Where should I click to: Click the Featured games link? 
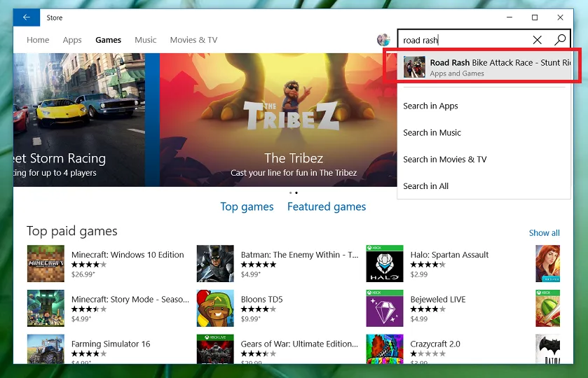point(327,206)
